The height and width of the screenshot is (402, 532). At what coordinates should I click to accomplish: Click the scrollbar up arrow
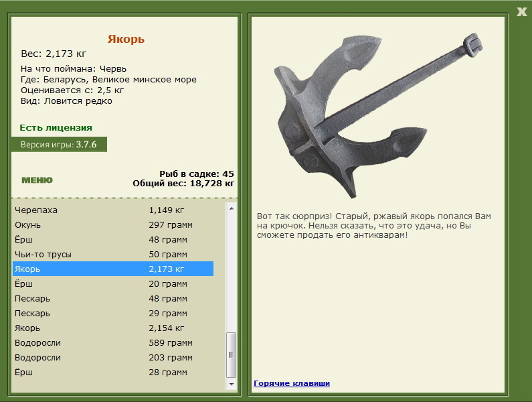click(232, 208)
